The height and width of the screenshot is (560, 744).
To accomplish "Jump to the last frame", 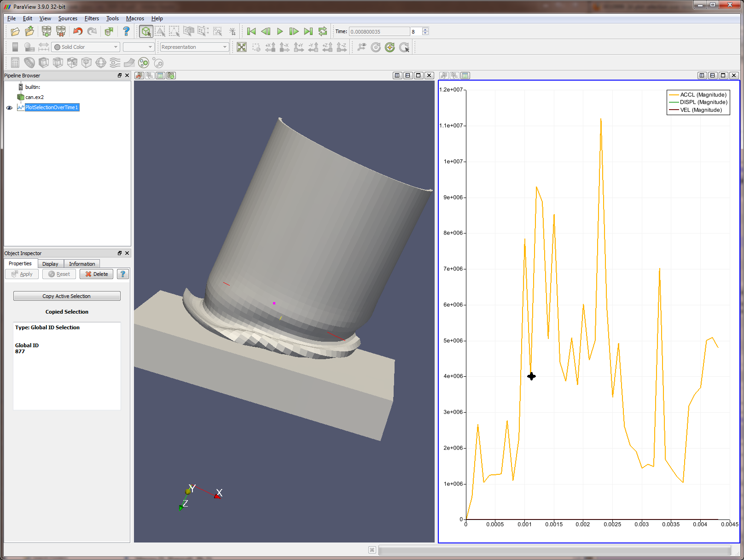I will pos(308,31).
